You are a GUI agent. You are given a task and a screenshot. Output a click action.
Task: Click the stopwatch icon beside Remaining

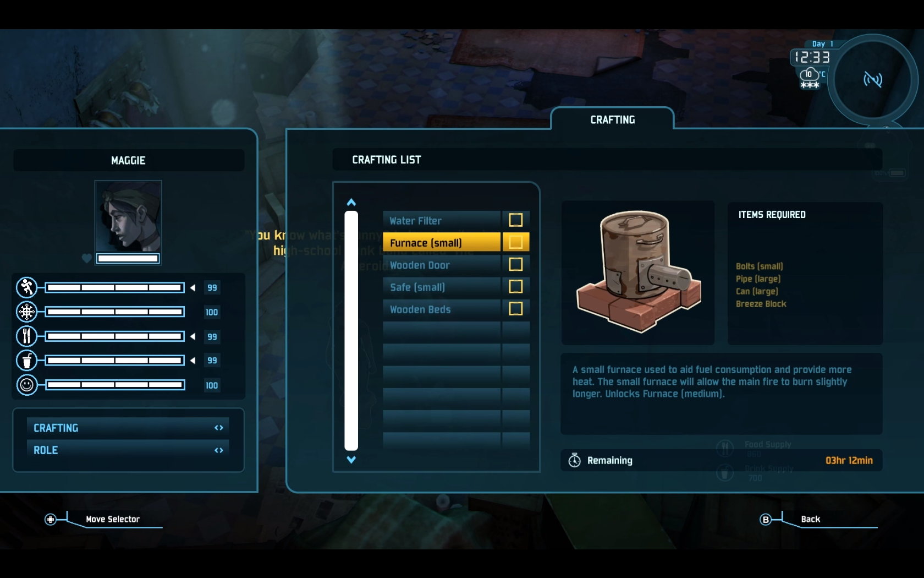pyautogui.click(x=574, y=460)
